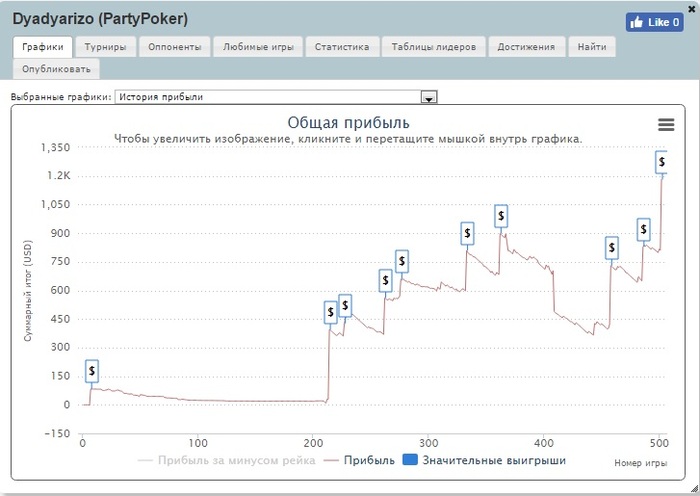Click the Facebook Like thumbs-up button
The image size is (700, 496).
(654, 22)
